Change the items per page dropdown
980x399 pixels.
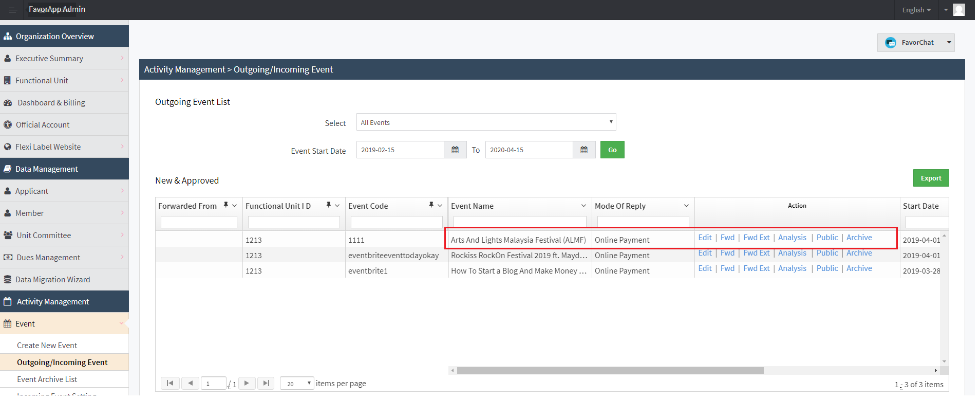pos(297,384)
